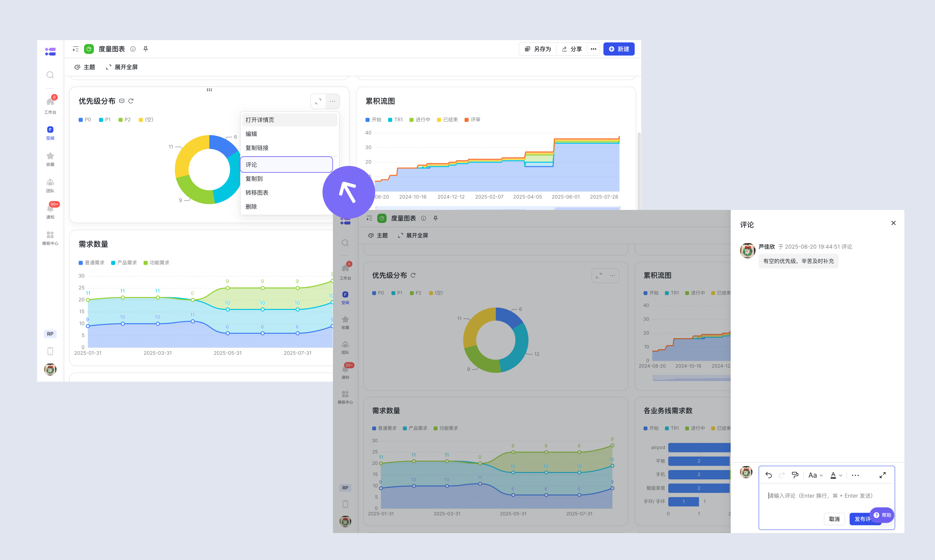935x560 pixels.
Task: Click the info icon beside 度量图表 in back window
Action: tap(133, 49)
